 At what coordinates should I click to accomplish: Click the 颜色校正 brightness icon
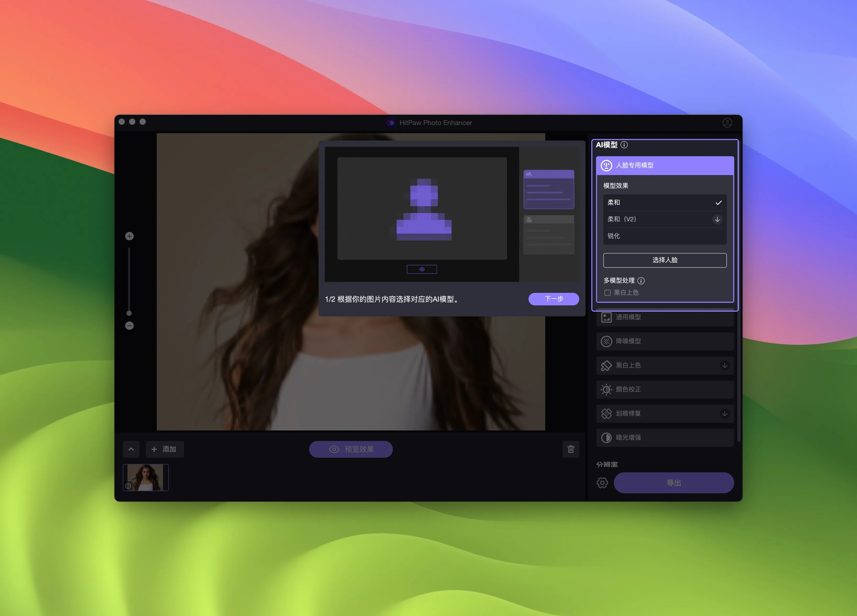click(606, 389)
